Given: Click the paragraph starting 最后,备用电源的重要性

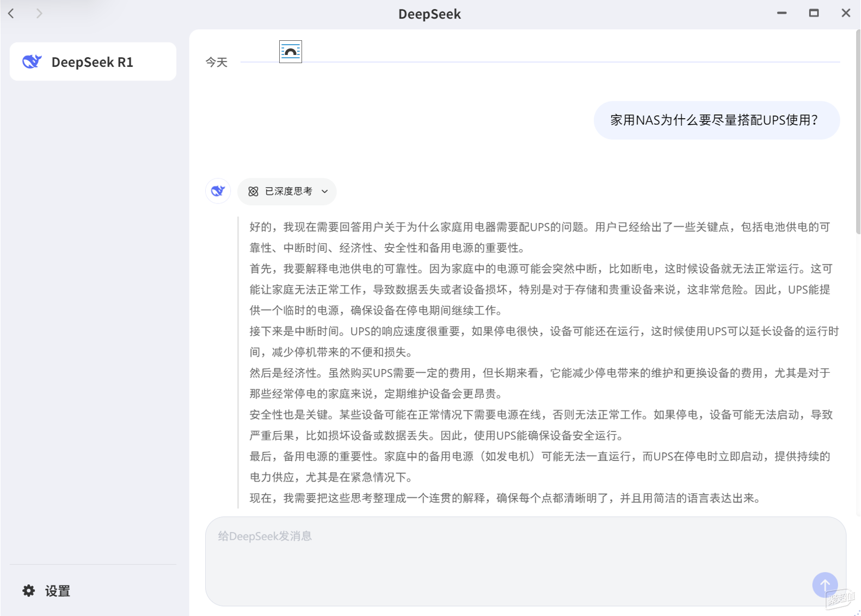Looking at the screenshot, I should [x=540, y=467].
